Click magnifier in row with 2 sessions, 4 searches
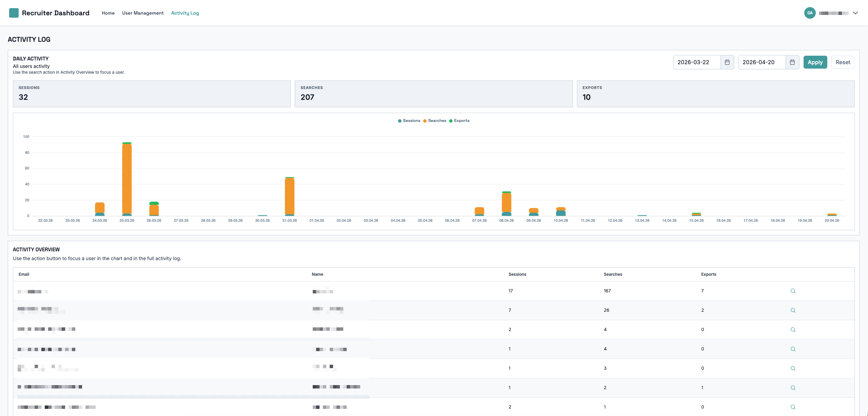Screen dimensions: 868x416 pyautogui.click(x=793, y=330)
